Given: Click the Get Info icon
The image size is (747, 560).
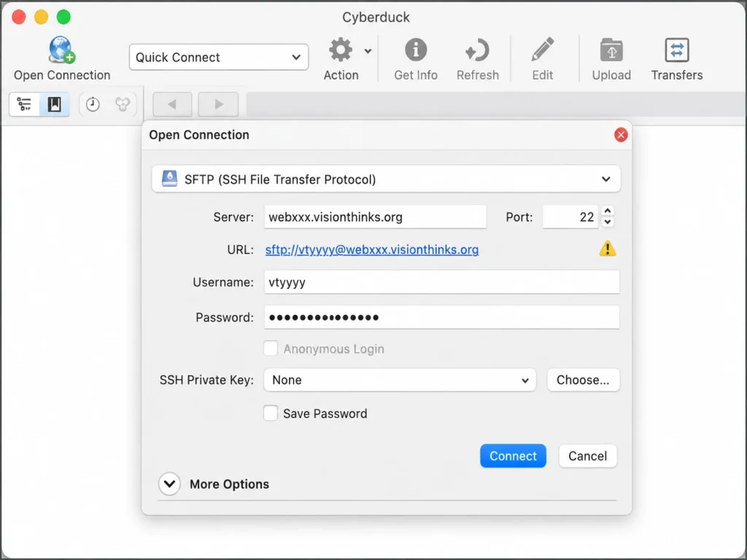Looking at the screenshot, I should [415, 50].
